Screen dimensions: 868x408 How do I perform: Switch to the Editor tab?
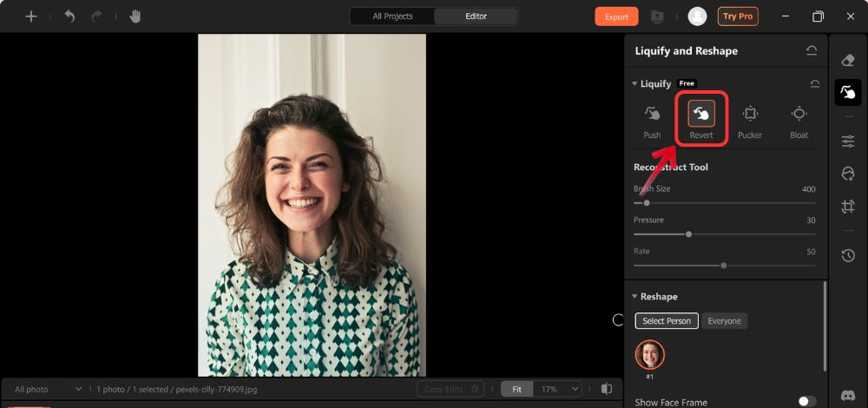point(476,16)
